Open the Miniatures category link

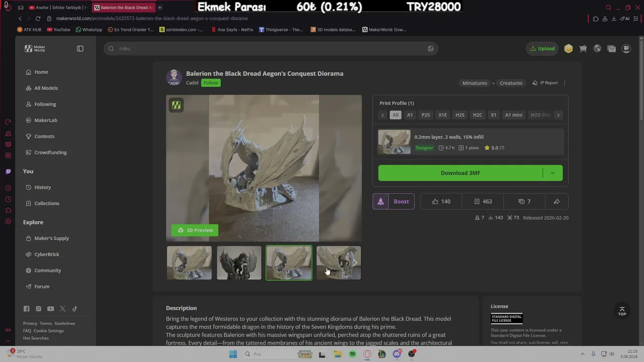click(475, 83)
